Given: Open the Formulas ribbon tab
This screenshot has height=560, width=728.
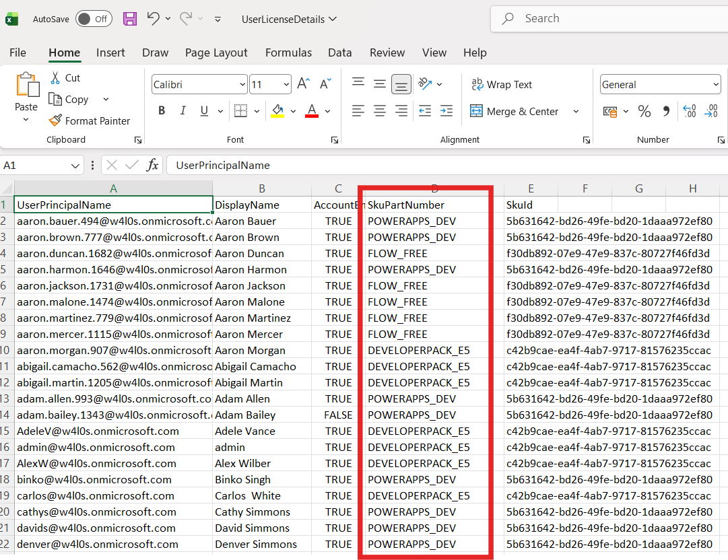Looking at the screenshot, I should coord(288,53).
